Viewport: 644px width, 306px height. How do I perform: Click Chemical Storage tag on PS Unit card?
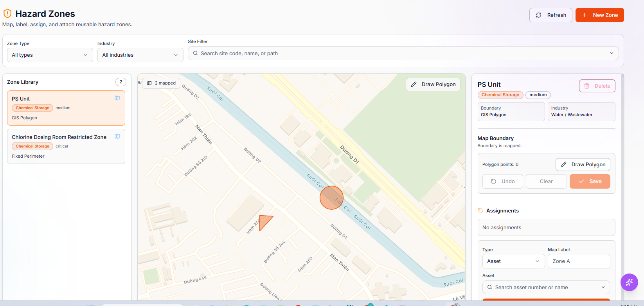(x=32, y=108)
